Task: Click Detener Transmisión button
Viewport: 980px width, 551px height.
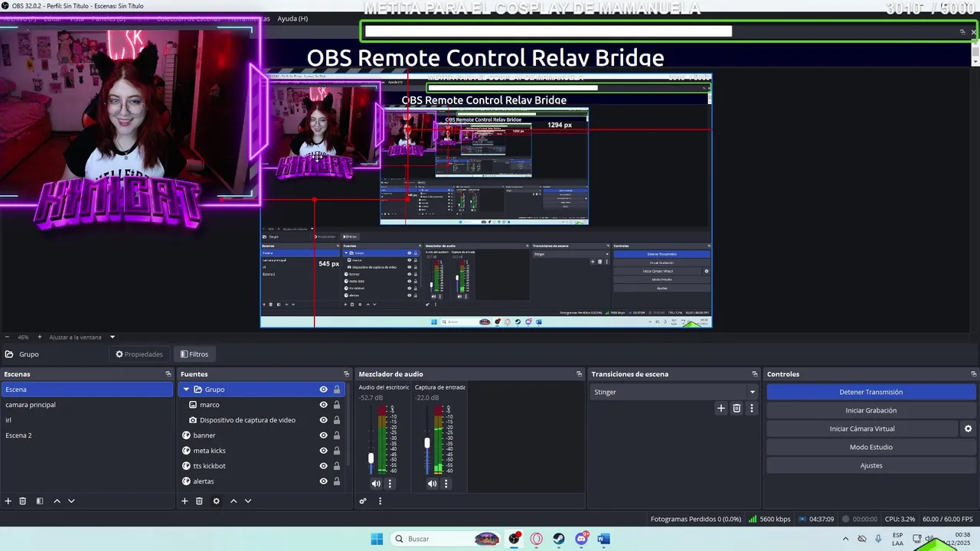Action: tap(871, 392)
